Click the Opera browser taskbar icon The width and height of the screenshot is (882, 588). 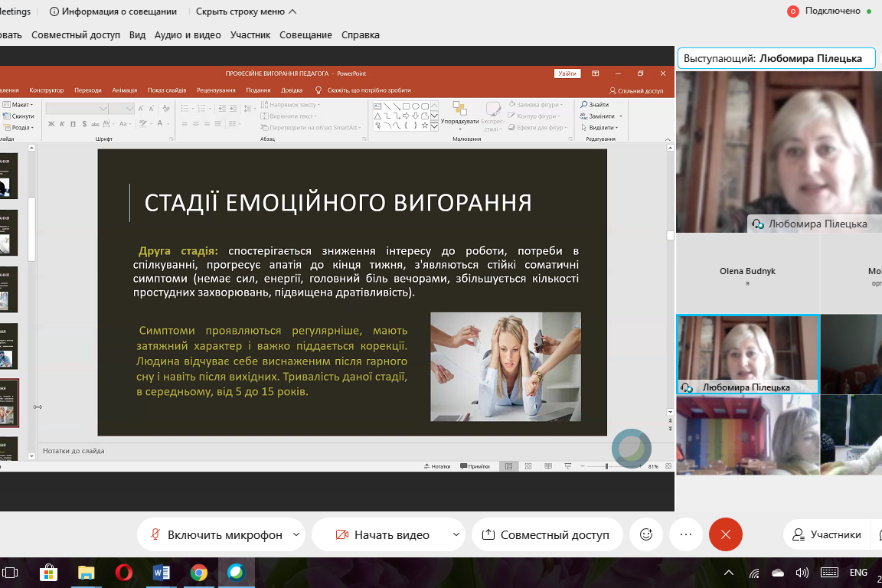[123, 573]
